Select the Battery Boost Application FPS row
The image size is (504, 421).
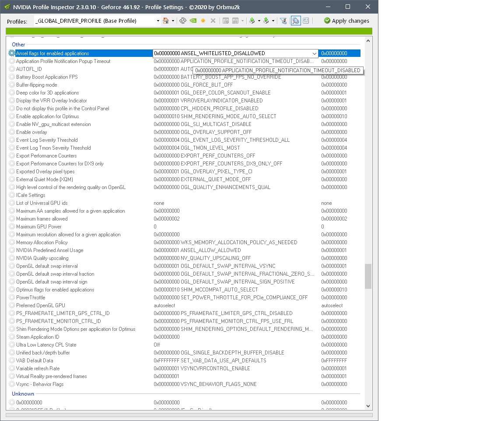click(x=184, y=77)
